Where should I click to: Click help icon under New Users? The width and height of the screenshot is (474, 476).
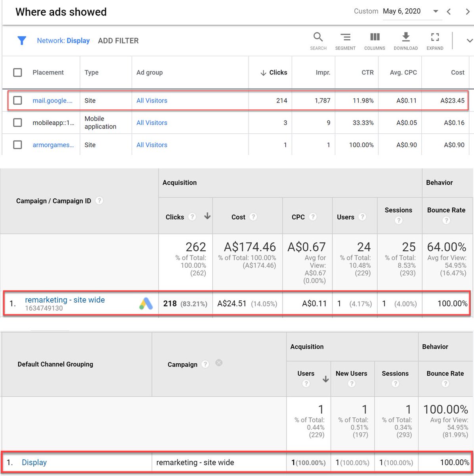coord(351,383)
